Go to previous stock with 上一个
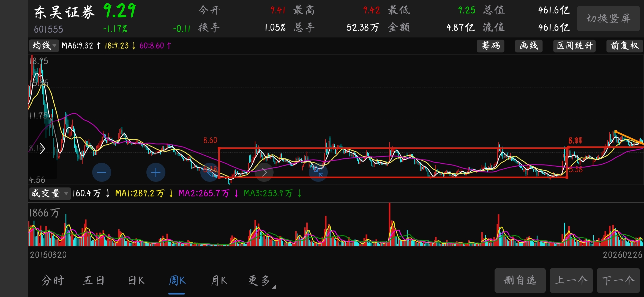644x297 pixels. [571, 280]
